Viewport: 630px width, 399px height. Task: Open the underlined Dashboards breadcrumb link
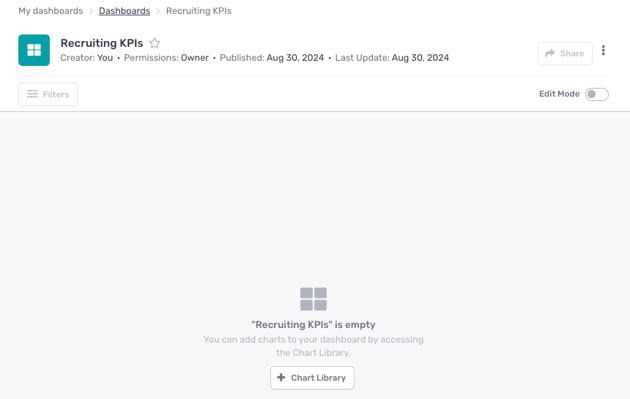pos(125,11)
